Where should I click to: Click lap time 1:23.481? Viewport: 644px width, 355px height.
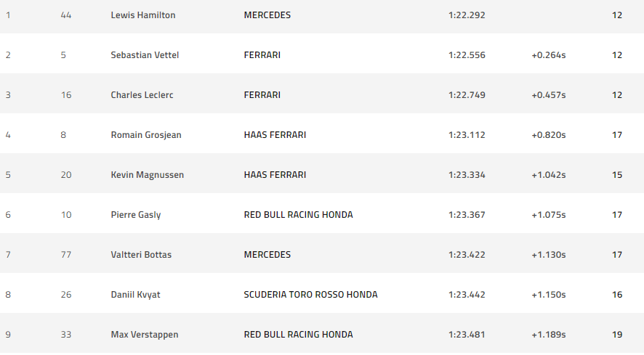tap(467, 335)
